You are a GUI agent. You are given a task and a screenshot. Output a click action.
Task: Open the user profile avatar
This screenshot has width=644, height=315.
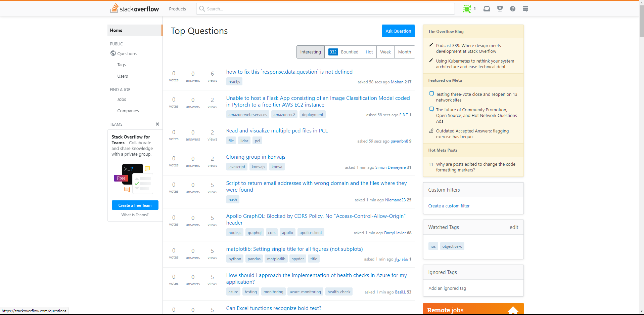tap(467, 9)
